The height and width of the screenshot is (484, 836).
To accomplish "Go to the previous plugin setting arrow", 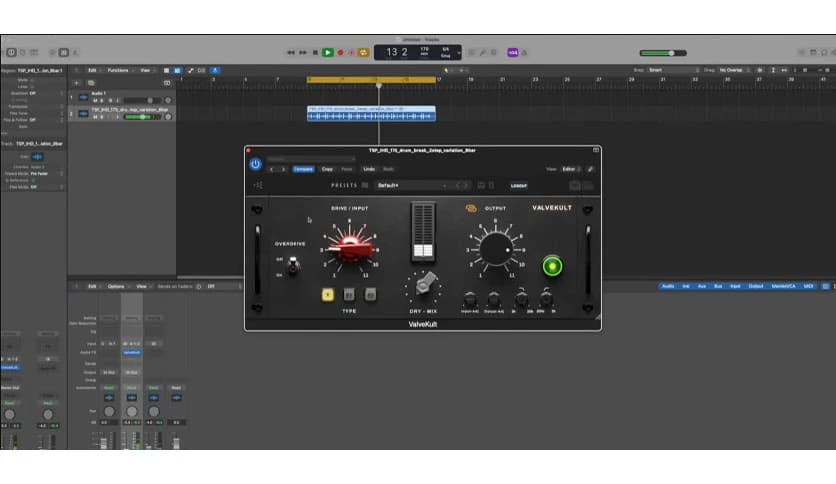I will [x=271, y=169].
